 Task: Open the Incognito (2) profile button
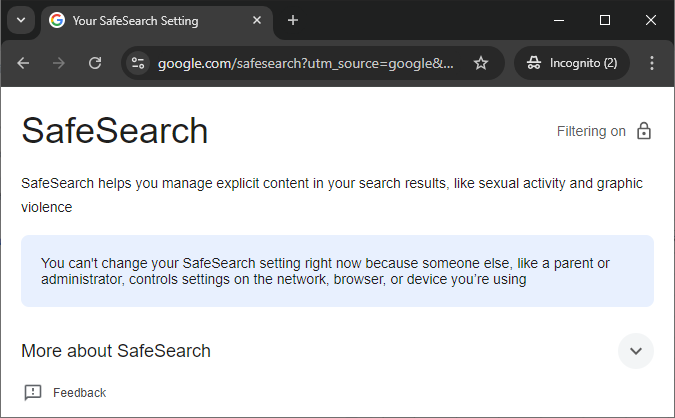(x=572, y=63)
